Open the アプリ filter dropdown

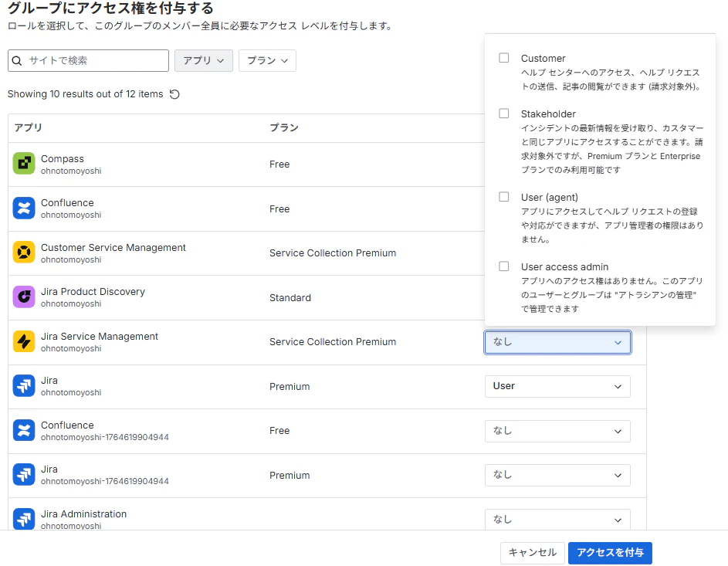[x=203, y=60]
